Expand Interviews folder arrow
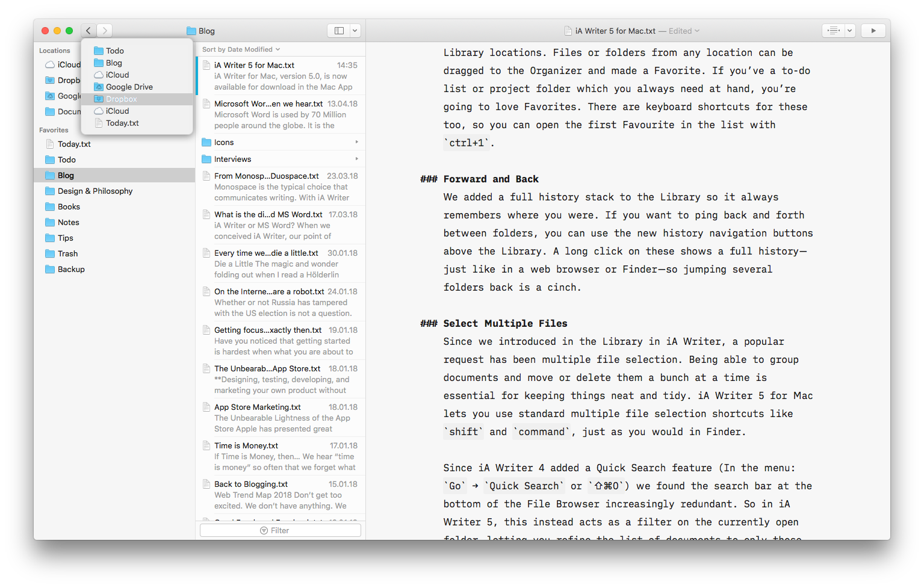The height and width of the screenshot is (588, 924). 357,159
